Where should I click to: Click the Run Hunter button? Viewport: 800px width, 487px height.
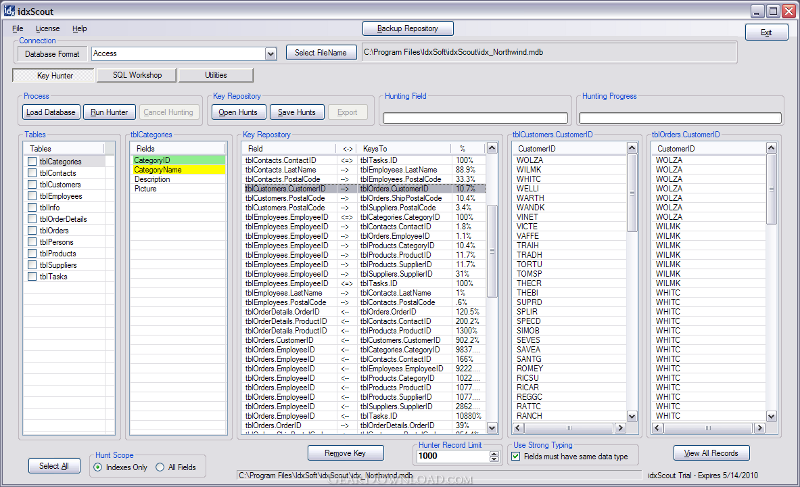pos(109,113)
